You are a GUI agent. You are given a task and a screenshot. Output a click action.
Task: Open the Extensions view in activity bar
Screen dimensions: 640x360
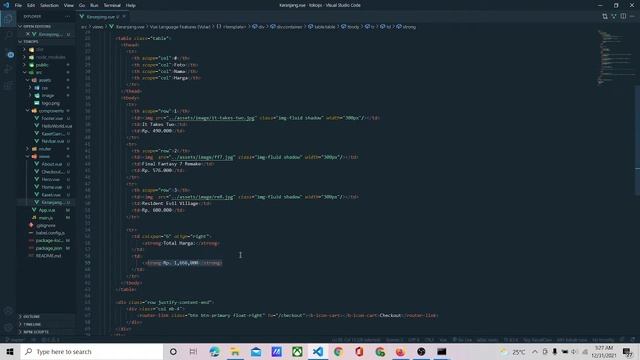8,86
